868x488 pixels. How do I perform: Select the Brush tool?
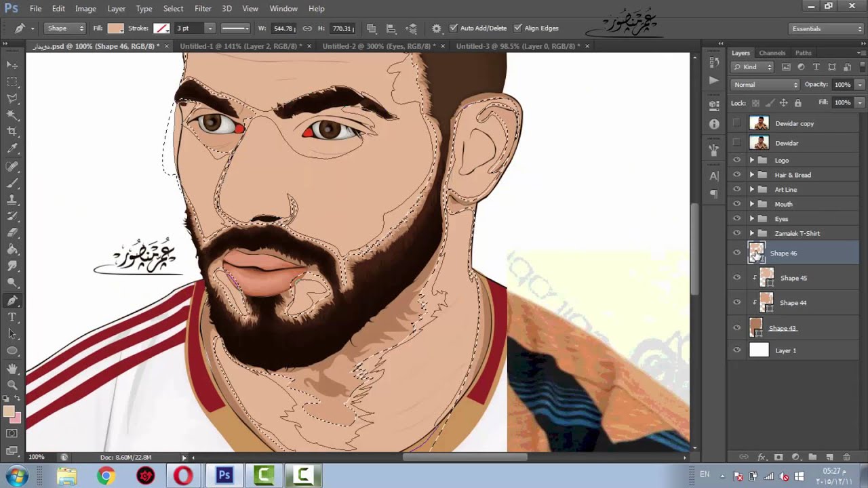click(12, 183)
